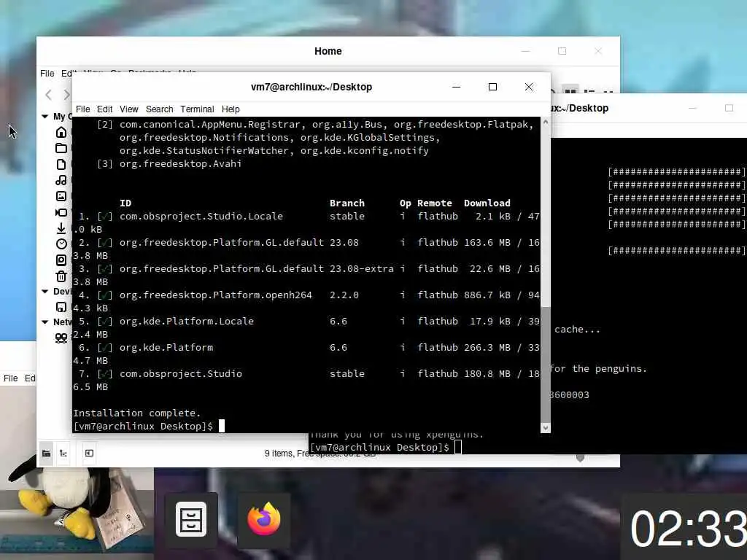Click the com.obsproject.Studio.Locale row text
The image size is (747, 560).
201,216
